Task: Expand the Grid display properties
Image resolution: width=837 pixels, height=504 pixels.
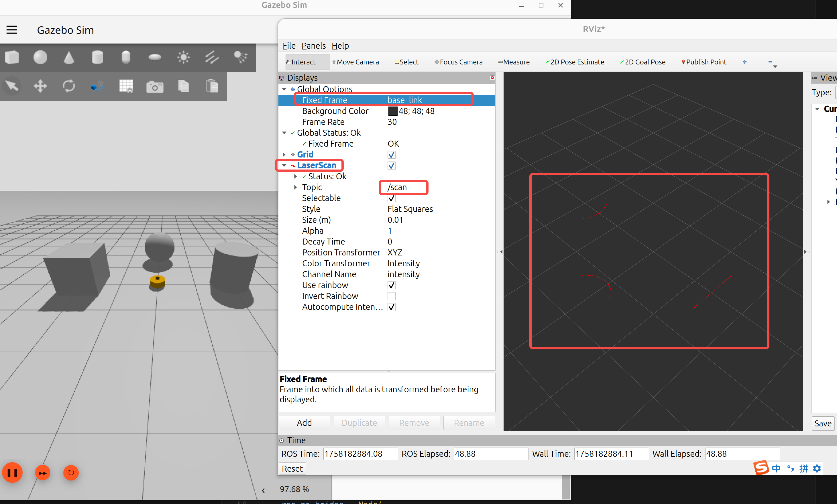Action: tap(284, 155)
